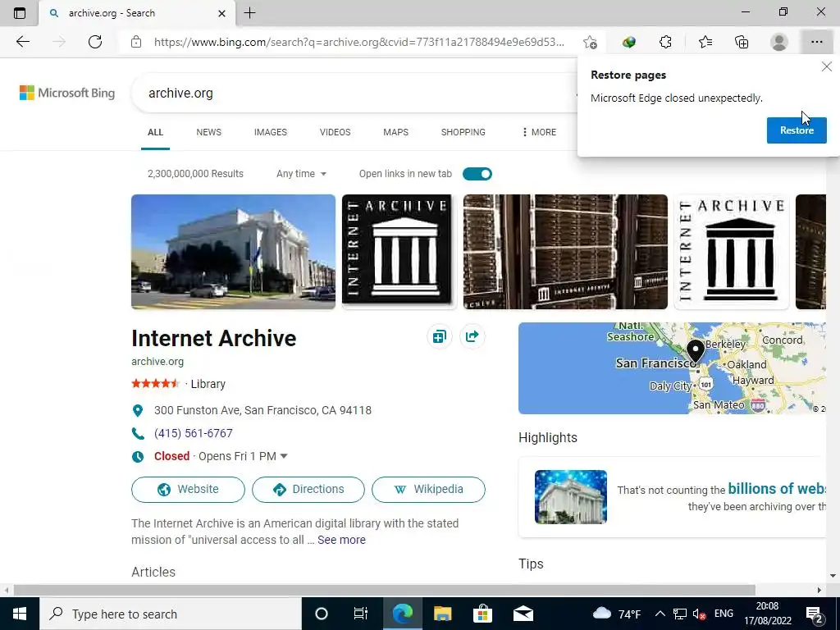Switch to the IMAGES tab
The height and width of the screenshot is (630, 840).
271,132
